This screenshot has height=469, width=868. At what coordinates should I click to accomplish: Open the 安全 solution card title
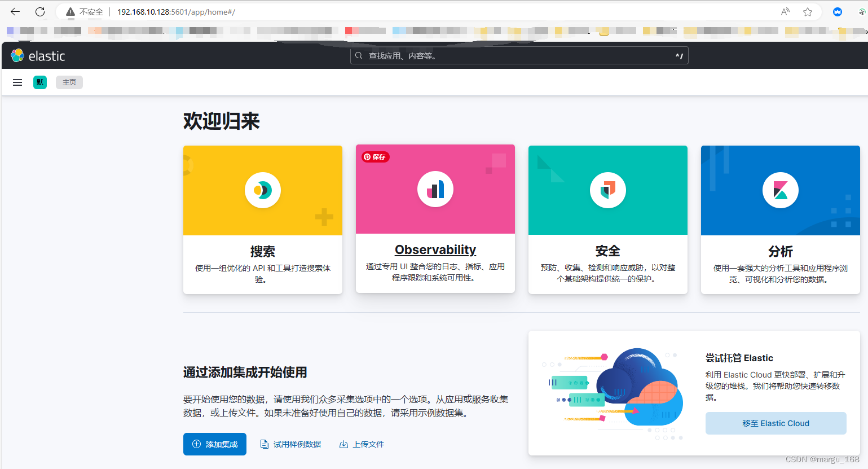click(608, 251)
